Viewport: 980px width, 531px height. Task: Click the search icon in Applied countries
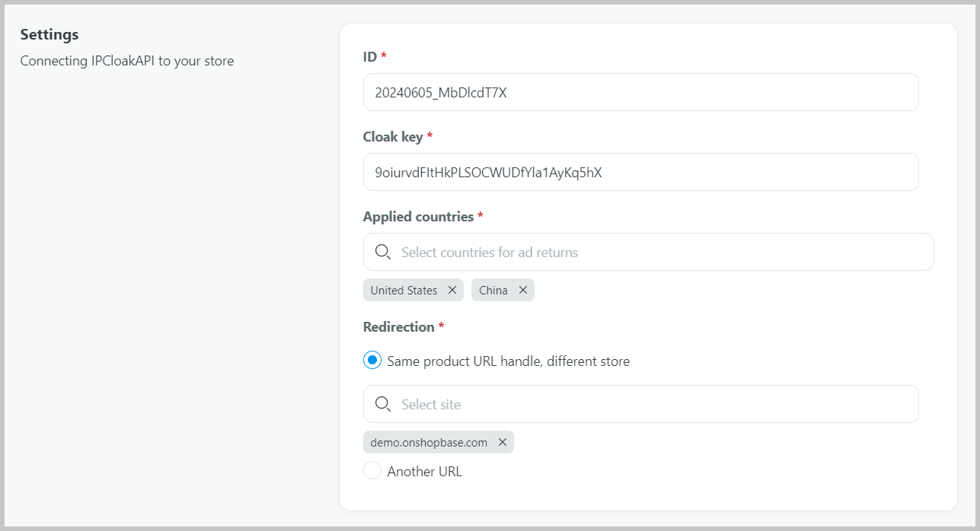[x=383, y=252]
